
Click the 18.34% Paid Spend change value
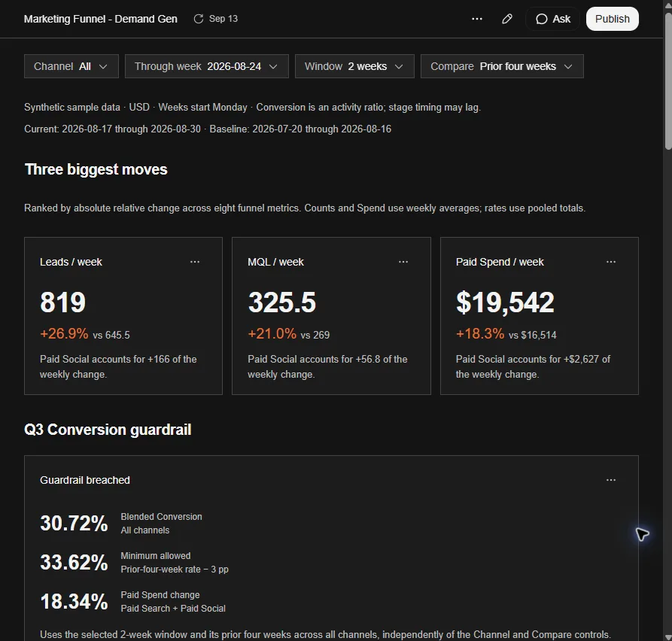point(74,602)
